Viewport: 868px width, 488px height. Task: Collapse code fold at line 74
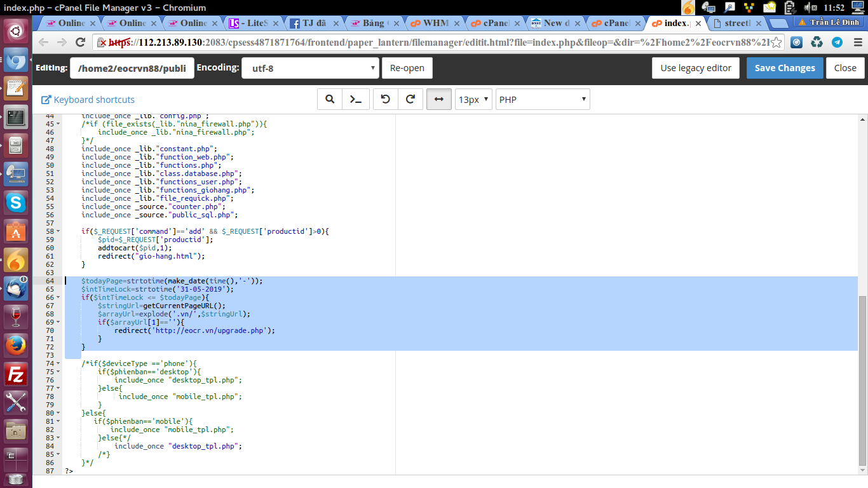pos(58,363)
